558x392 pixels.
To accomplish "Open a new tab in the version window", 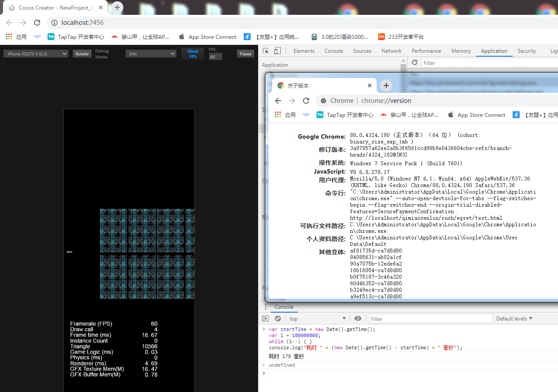I will [386, 85].
